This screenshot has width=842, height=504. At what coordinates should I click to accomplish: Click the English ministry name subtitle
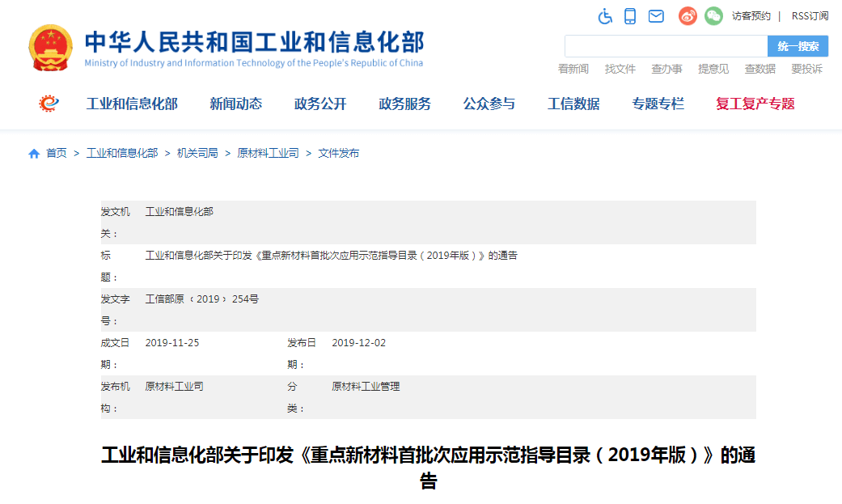(253, 63)
